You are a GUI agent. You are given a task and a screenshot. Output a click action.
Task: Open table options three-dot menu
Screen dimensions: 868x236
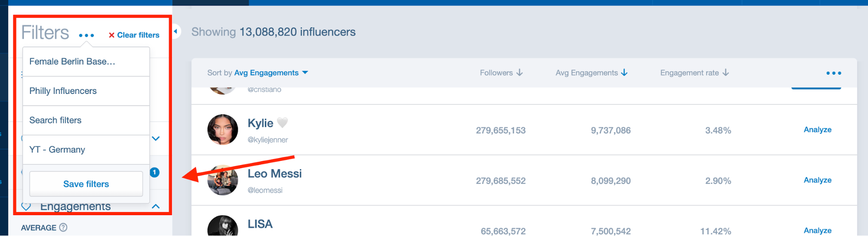(834, 73)
